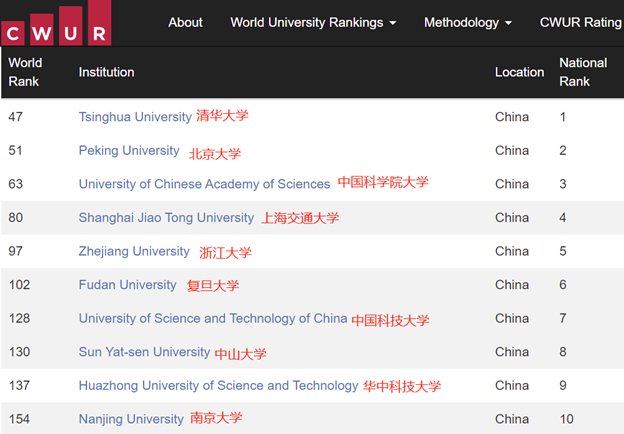Click national rank 8 in Sun Yat-sen row
Viewport: 624px width, 434px height.
563,352
